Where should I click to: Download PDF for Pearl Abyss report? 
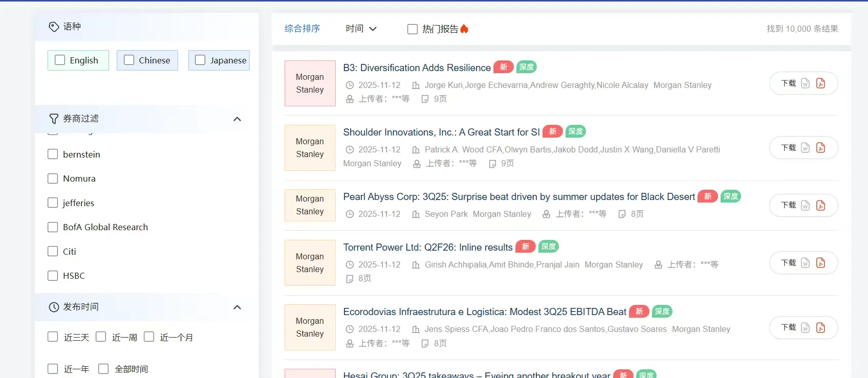(820, 205)
